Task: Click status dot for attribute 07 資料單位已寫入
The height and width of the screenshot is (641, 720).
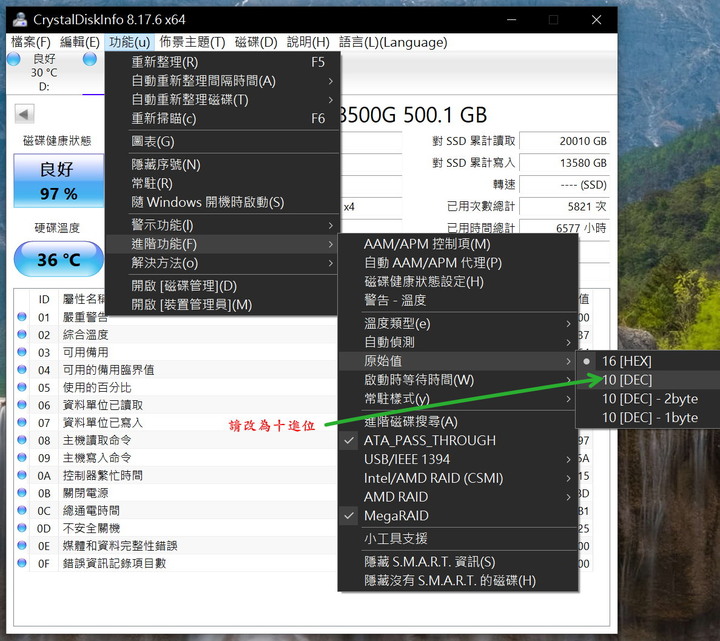Action: pyautogui.click(x=22, y=422)
